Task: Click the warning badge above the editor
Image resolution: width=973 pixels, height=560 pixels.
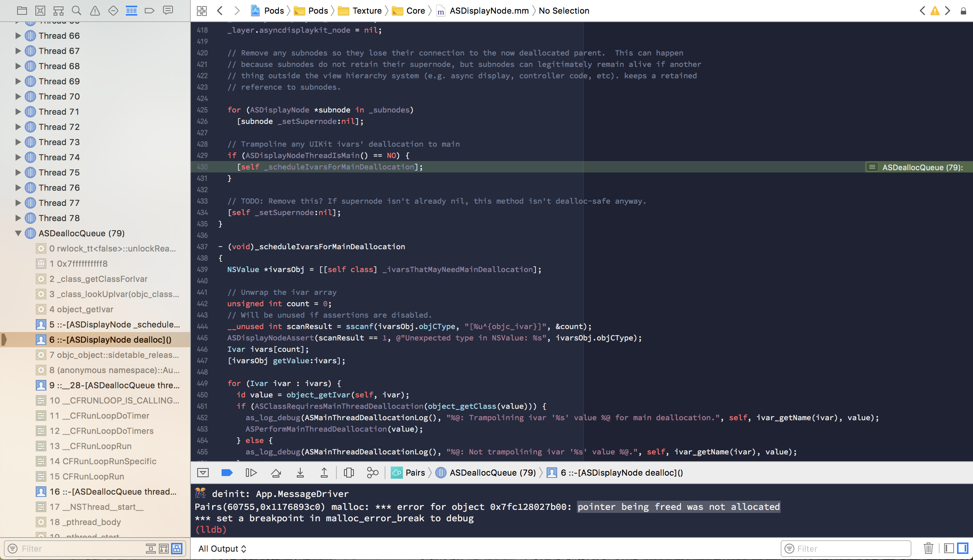Action: click(x=935, y=10)
